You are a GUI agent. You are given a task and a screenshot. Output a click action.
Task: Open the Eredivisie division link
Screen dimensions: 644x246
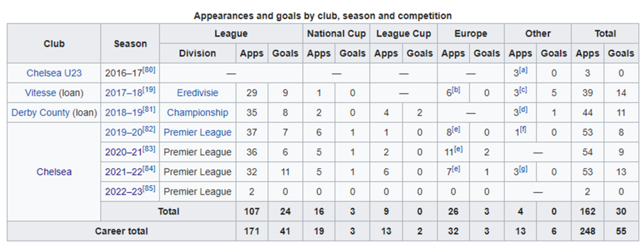tap(198, 93)
